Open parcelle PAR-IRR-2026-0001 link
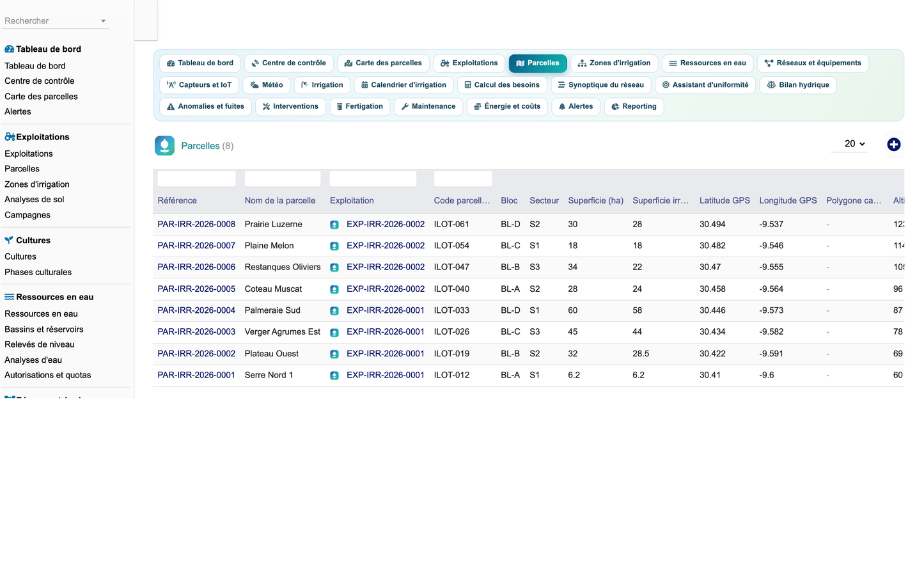 tap(196, 376)
